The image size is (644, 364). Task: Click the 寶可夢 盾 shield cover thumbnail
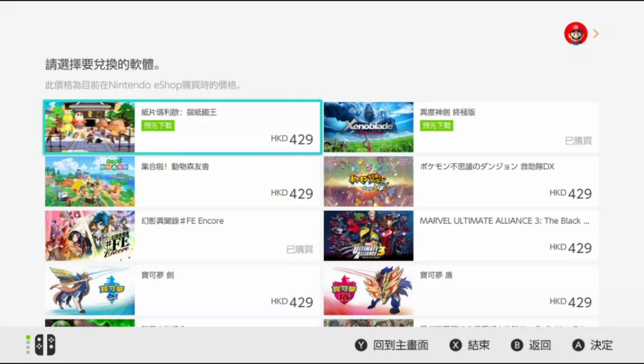pyautogui.click(x=369, y=290)
